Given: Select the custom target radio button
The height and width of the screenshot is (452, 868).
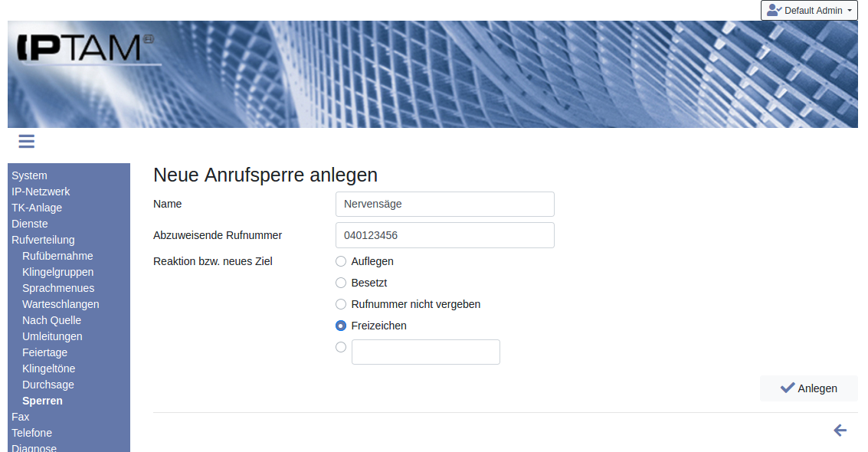Looking at the screenshot, I should click(x=341, y=347).
